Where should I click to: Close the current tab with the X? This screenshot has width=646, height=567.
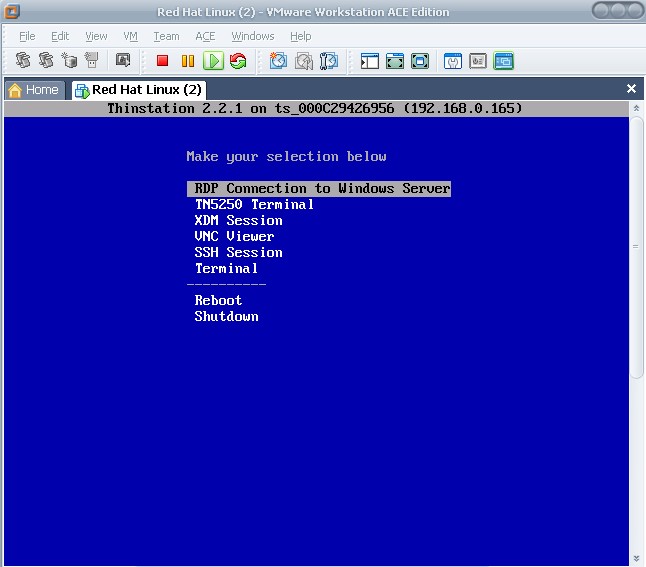tap(631, 89)
